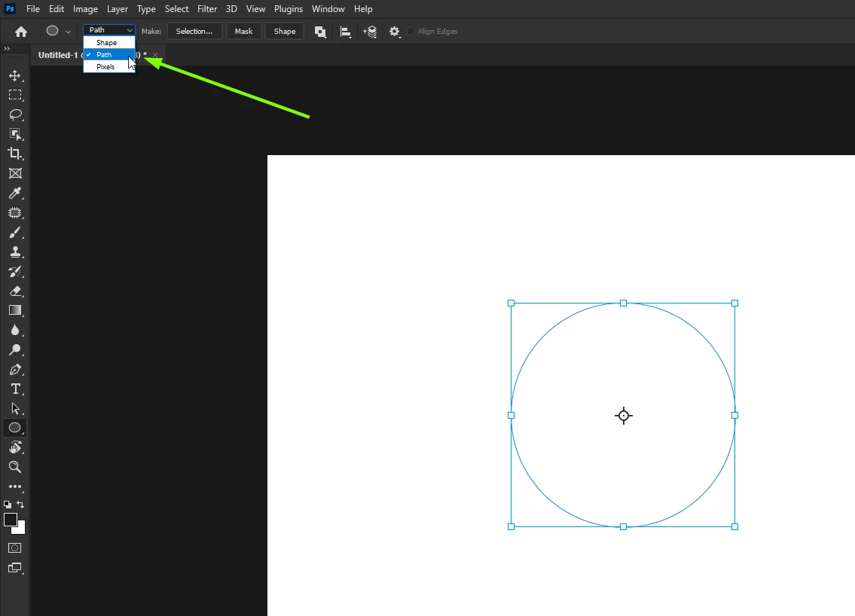The width and height of the screenshot is (855, 616).
Task: Click the circle path center crosshair
Action: pos(623,416)
